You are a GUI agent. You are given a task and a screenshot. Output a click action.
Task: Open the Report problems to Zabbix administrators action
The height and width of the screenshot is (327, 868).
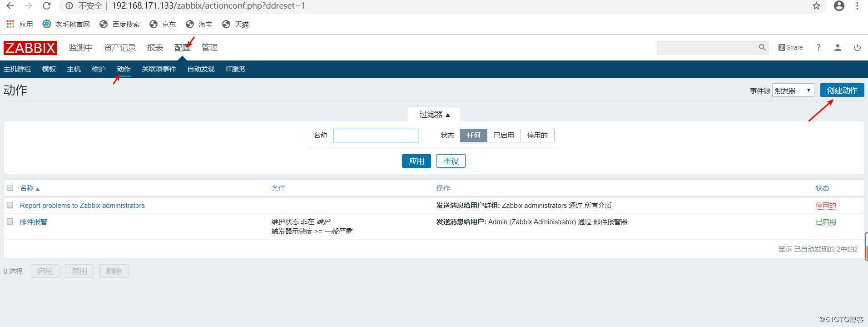click(82, 206)
